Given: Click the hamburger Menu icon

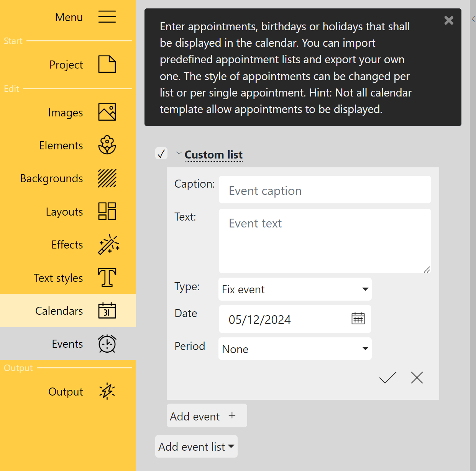Looking at the screenshot, I should pos(107,17).
